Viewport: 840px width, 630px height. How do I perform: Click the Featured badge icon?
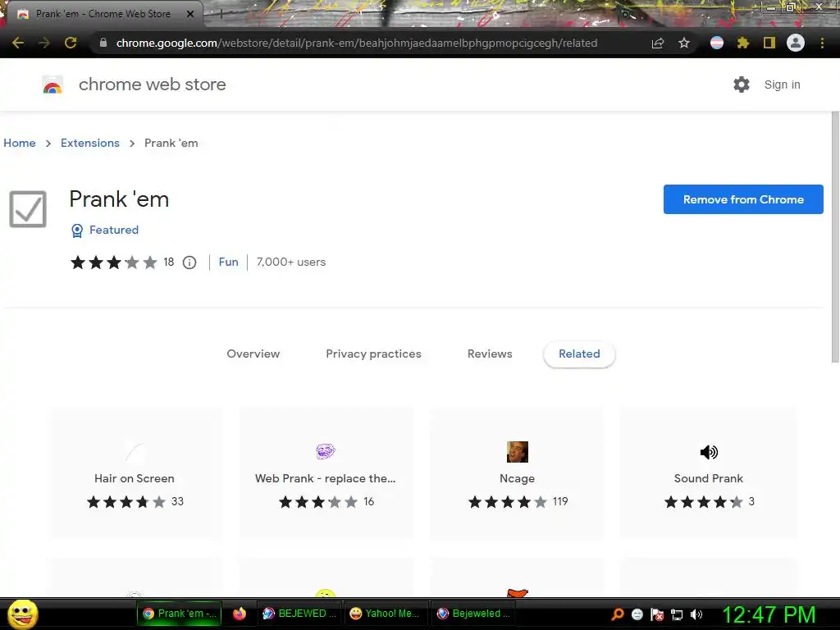click(77, 231)
